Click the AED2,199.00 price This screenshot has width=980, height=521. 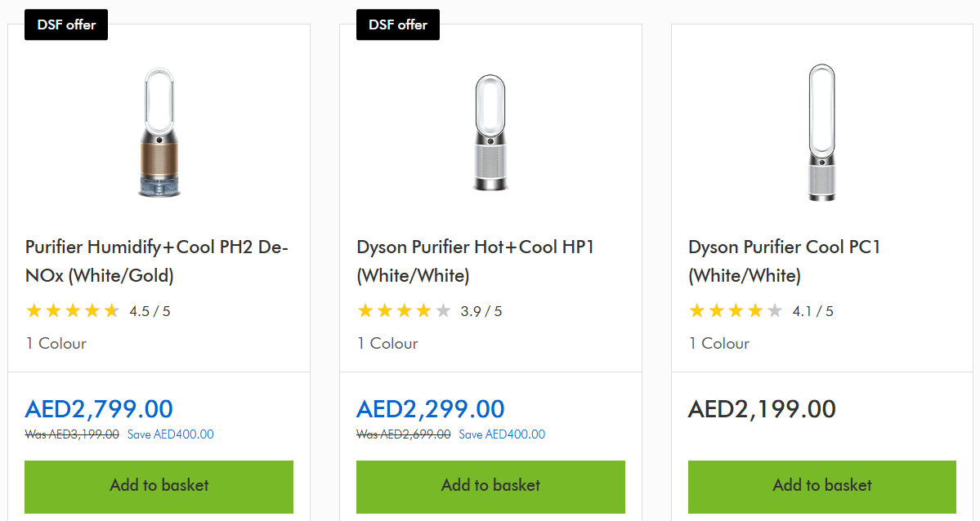pos(762,409)
